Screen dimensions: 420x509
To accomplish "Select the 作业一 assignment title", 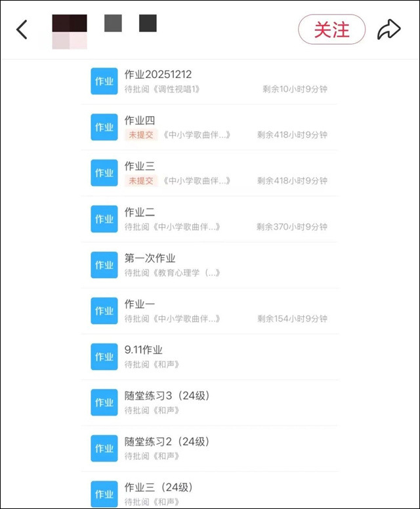I will point(140,304).
